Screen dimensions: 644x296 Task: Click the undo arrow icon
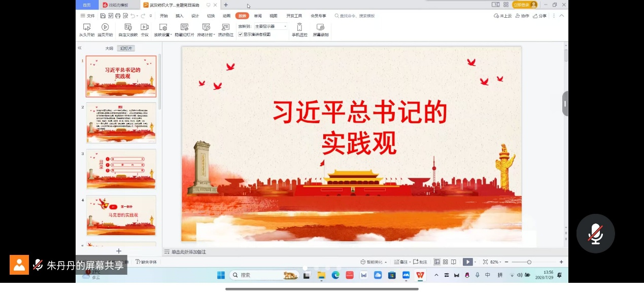(x=132, y=16)
